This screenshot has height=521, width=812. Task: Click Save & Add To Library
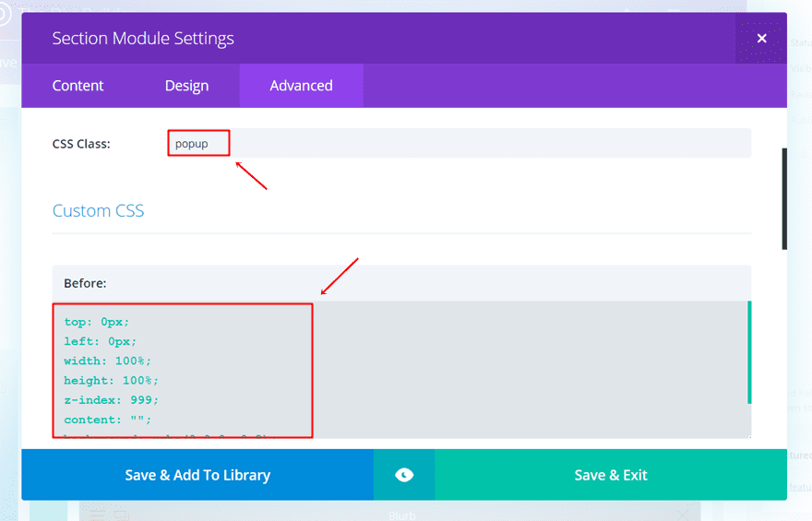click(197, 475)
